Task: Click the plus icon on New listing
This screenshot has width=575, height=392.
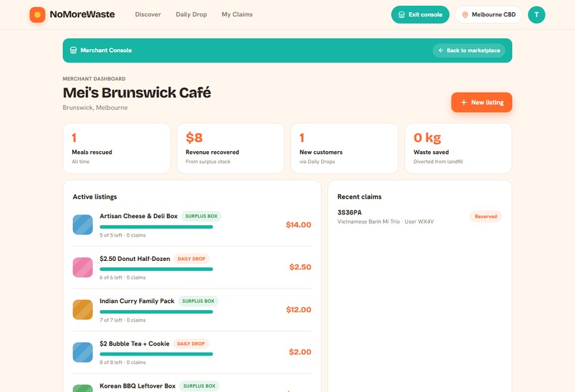Action: coord(464,103)
